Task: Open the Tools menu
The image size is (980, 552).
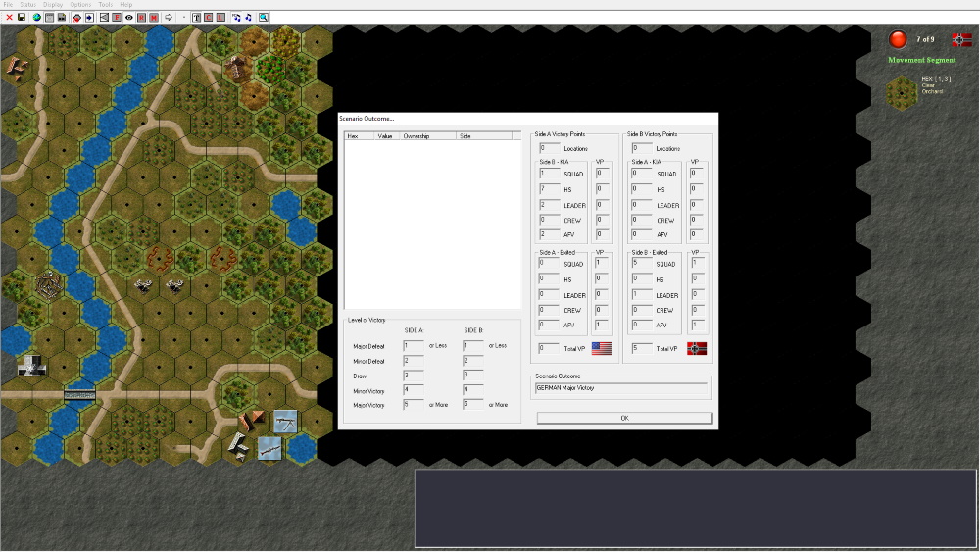Action: point(106,4)
